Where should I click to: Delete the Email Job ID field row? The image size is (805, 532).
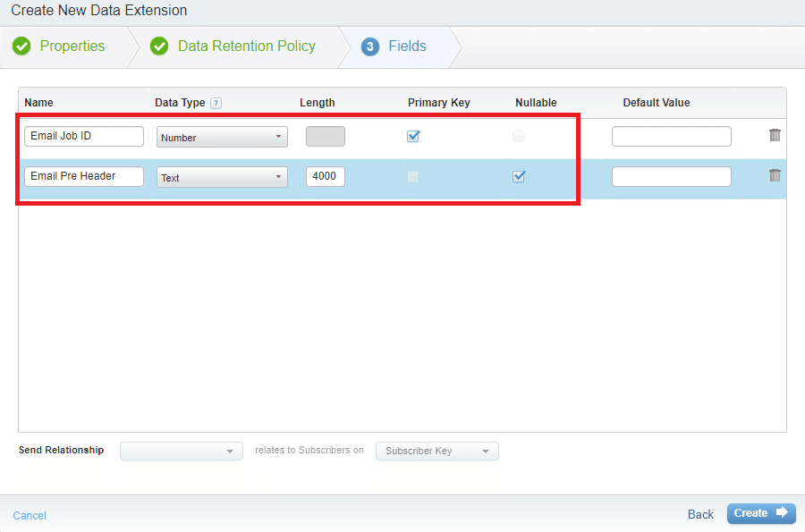[x=775, y=135]
